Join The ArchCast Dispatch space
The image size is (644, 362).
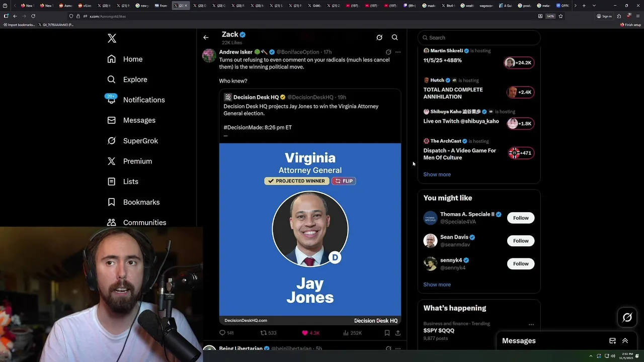(521, 153)
